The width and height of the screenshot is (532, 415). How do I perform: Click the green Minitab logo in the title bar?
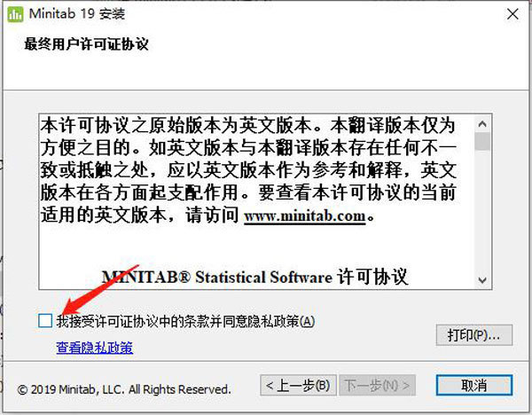point(15,14)
